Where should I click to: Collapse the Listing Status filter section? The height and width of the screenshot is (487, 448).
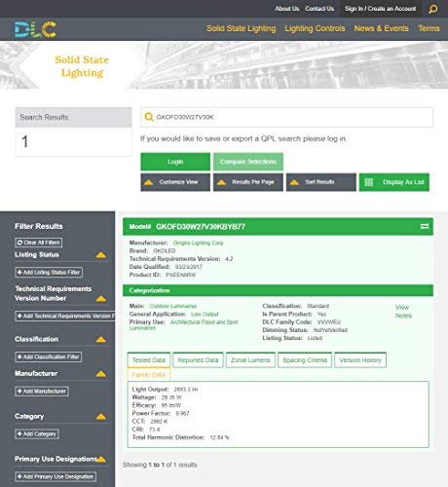(101, 255)
